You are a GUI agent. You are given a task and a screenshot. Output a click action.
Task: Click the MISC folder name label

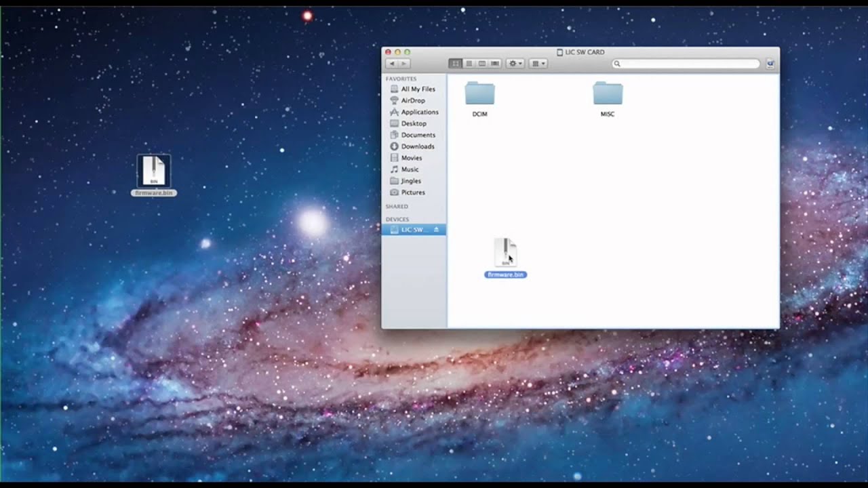pos(608,114)
